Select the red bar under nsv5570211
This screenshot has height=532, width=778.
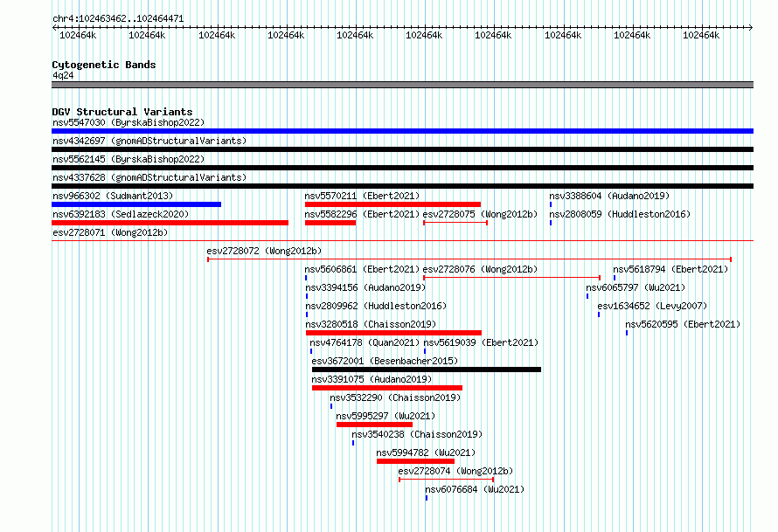[x=393, y=204]
